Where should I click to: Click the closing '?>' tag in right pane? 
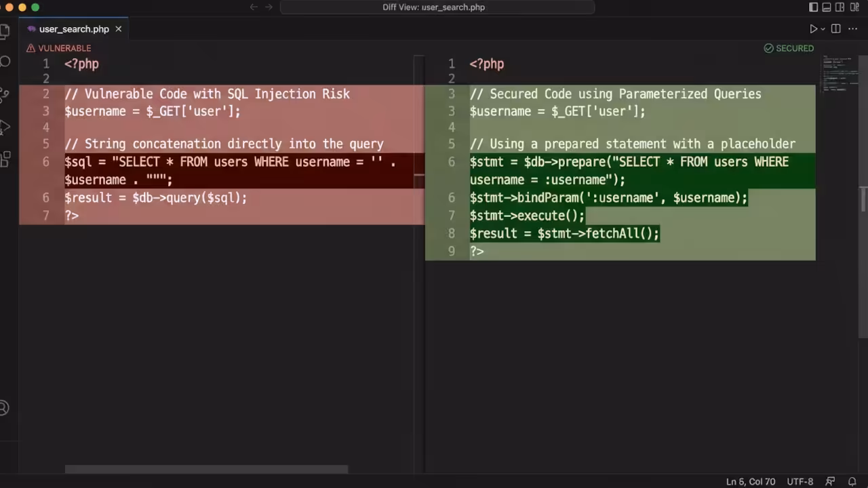[x=477, y=251]
